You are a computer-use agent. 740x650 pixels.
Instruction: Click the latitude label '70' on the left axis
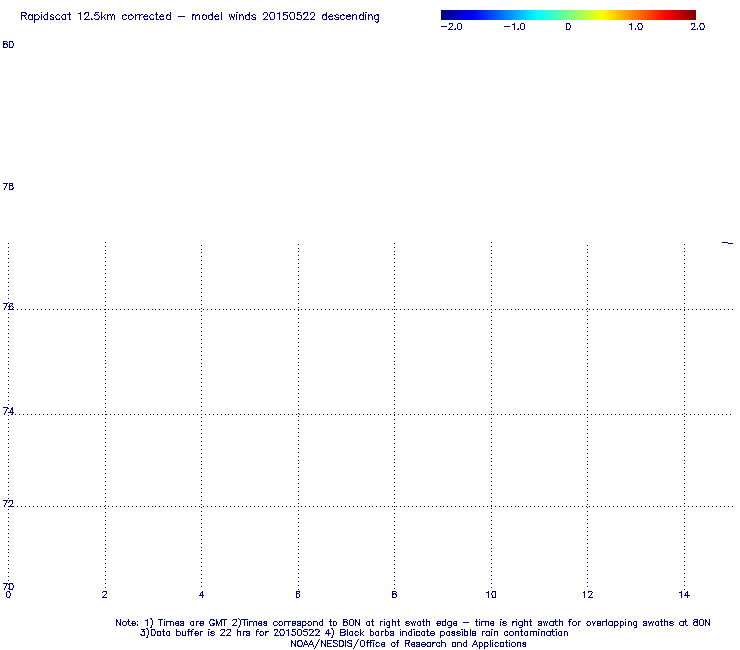8,587
